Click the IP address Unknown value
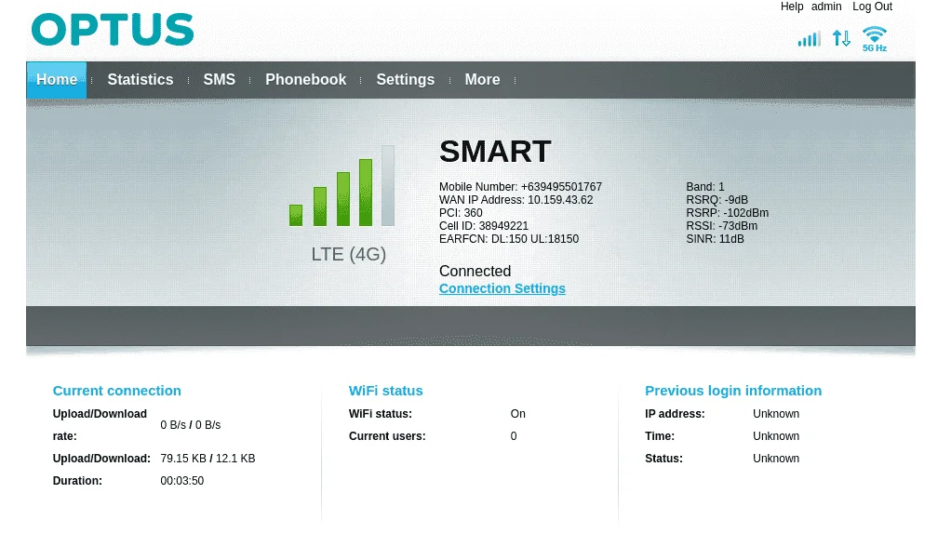This screenshot has height=560, width=951. point(776,414)
